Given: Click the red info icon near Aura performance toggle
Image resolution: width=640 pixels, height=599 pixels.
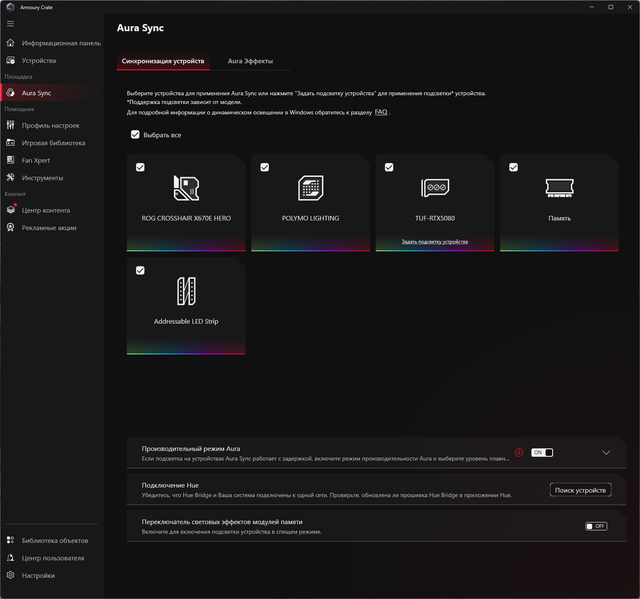Looking at the screenshot, I should [519, 453].
